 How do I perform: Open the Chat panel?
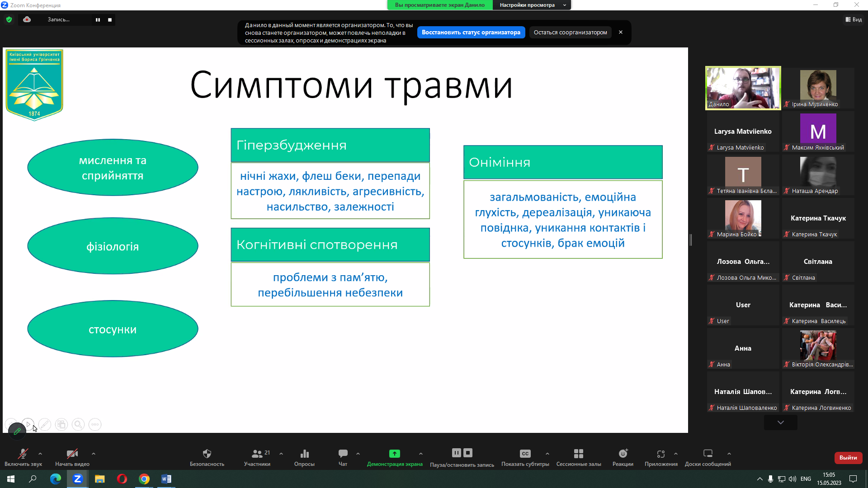point(343,454)
